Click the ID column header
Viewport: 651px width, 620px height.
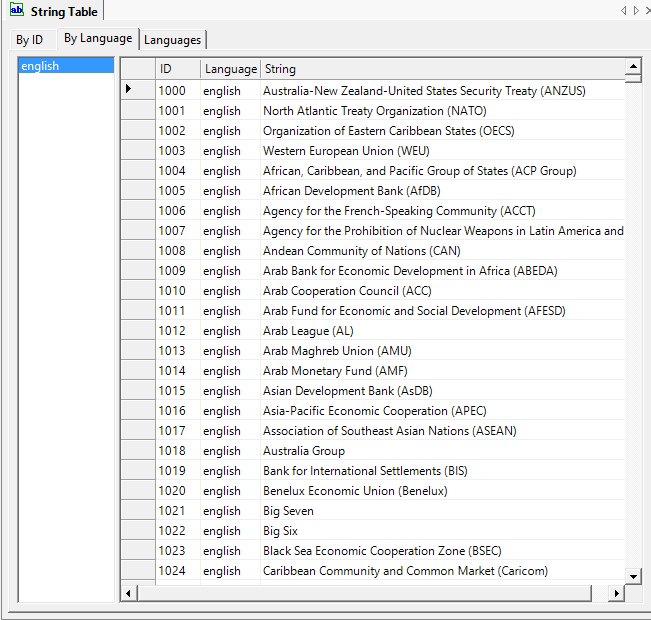pos(178,69)
